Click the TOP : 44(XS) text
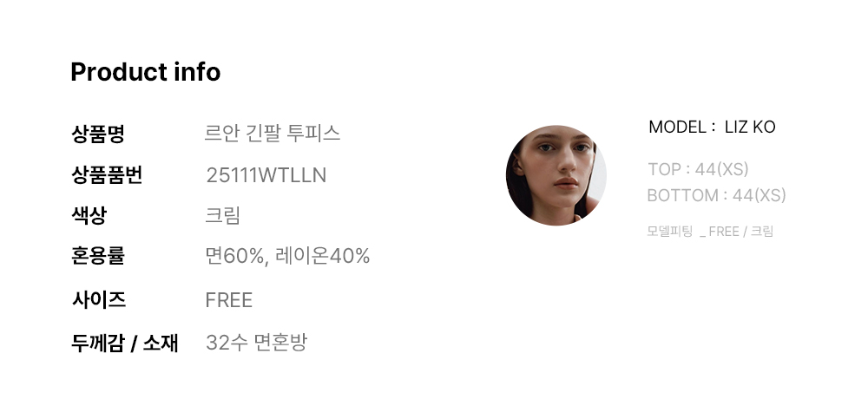Screen dimensions: 868x406 pos(698,169)
